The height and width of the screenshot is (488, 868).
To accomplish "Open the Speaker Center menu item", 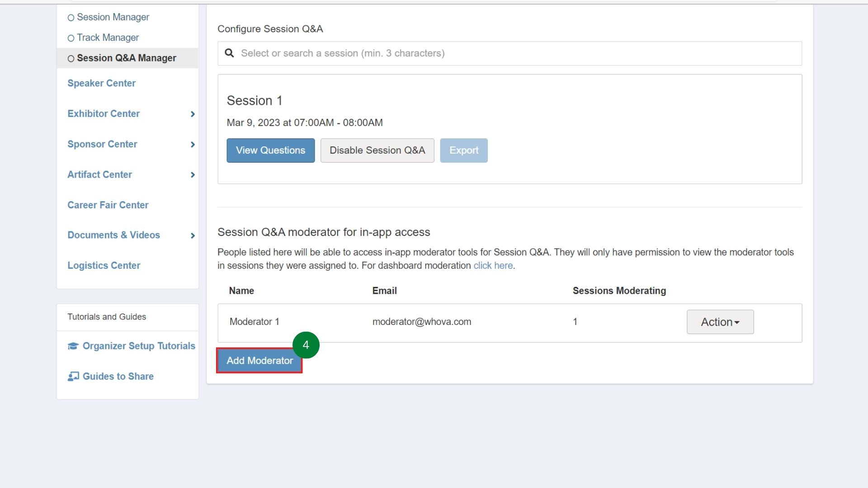I will coord(101,83).
